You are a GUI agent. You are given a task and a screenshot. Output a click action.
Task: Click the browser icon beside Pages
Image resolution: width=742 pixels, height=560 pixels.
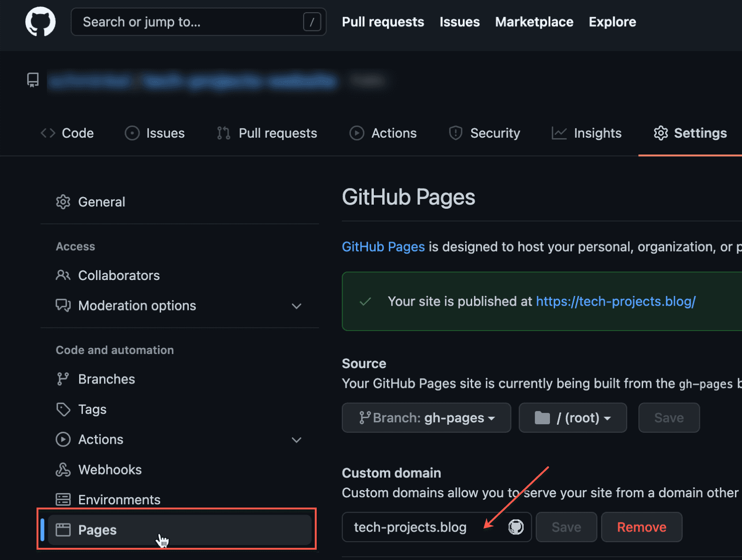click(x=63, y=530)
